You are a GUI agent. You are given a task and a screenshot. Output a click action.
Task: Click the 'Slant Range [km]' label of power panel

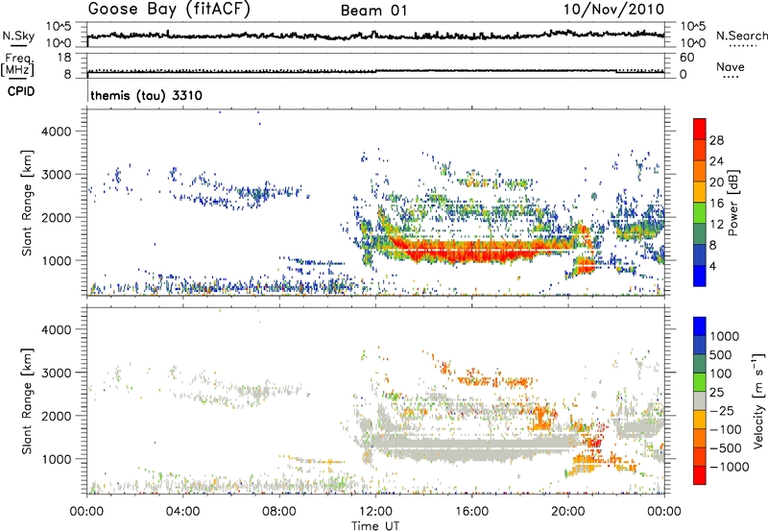coord(27,203)
